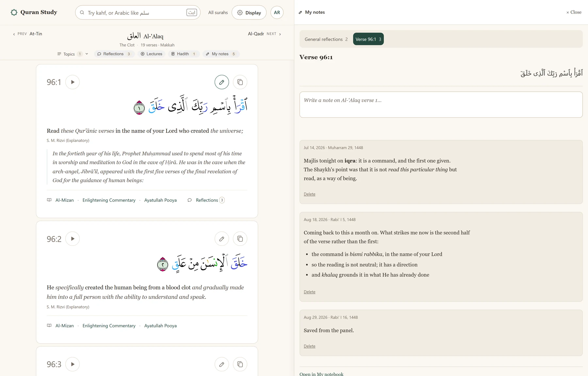
Task: Open Enlightening Commentary for verse 96:1
Action: pyautogui.click(x=109, y=200)
